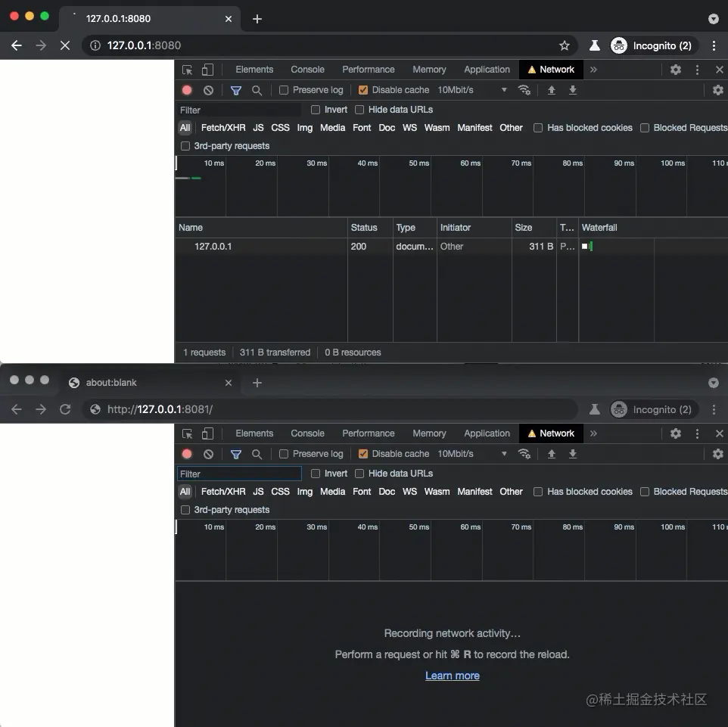Image resolution: width=728 pixels, height=727 pixels.
Task: Focus the Filter input in the 8081 window
Action: click(239, 474)
